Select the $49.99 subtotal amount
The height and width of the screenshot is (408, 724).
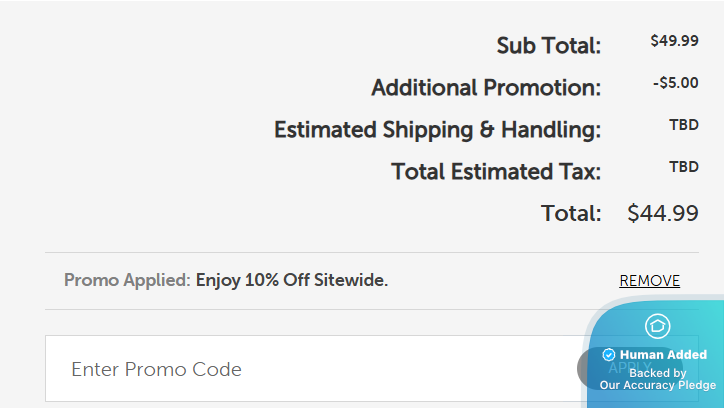(x=674, y=41)
